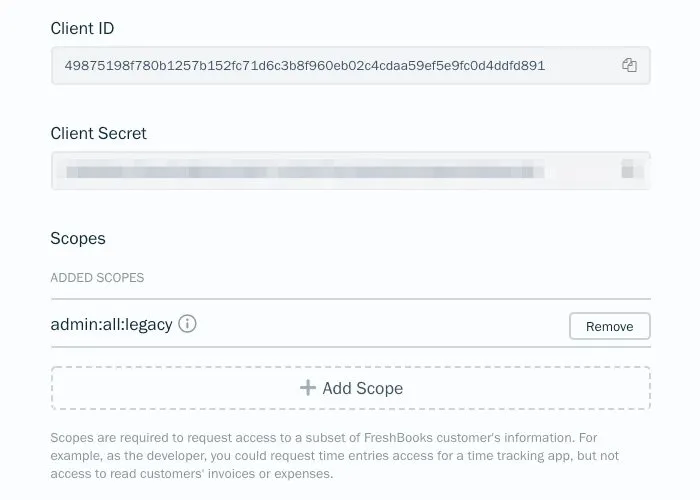
Task: Click the info icon beside admin:all:legacy
Action: click(x=187, y=325)
